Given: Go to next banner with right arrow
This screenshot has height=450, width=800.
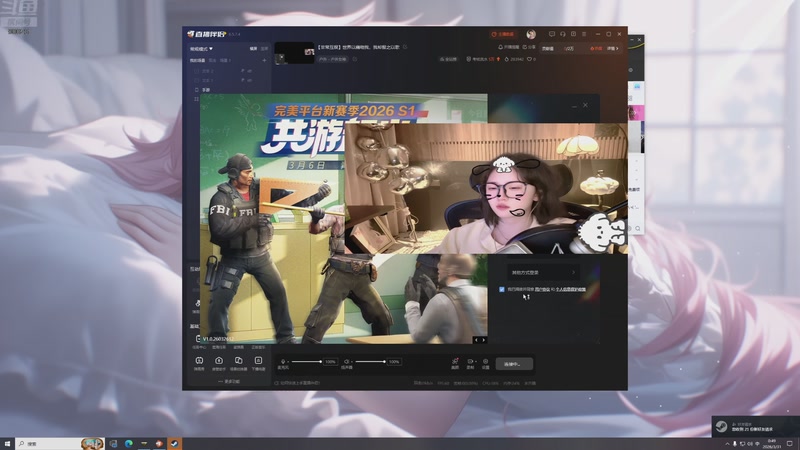Looking at the screenshot, I should coord(484,340).
